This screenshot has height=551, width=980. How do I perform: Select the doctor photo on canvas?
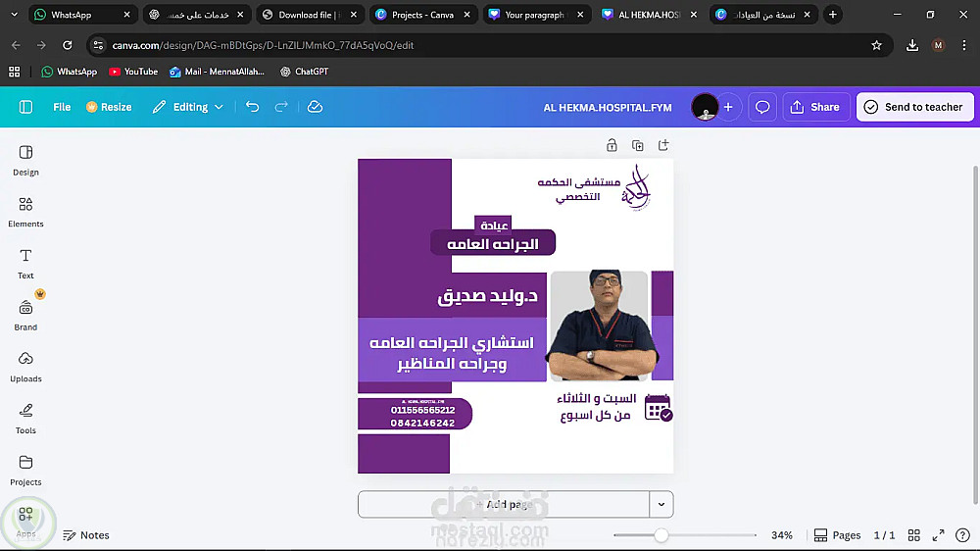click(x=601, y=326)
